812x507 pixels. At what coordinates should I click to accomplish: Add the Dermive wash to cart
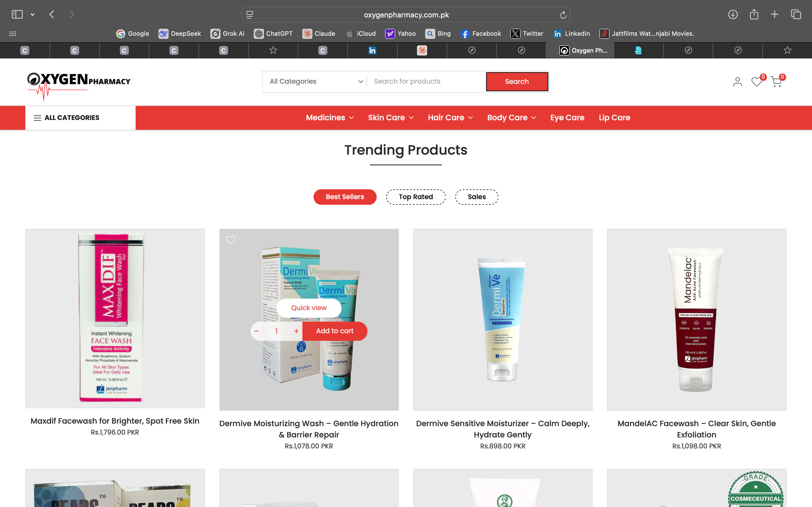click(x=335, y=331)
